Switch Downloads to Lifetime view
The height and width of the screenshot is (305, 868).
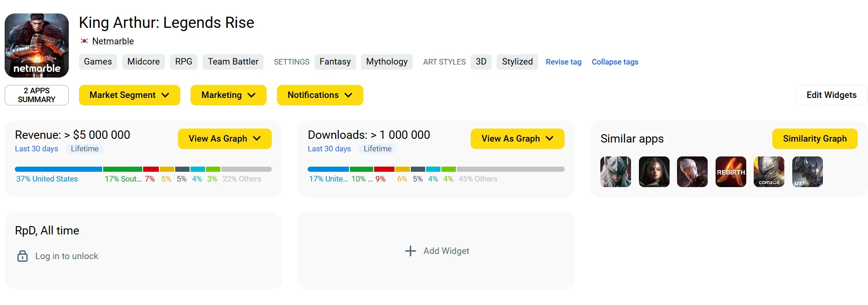pyautogui.click(x=377, y=149)
